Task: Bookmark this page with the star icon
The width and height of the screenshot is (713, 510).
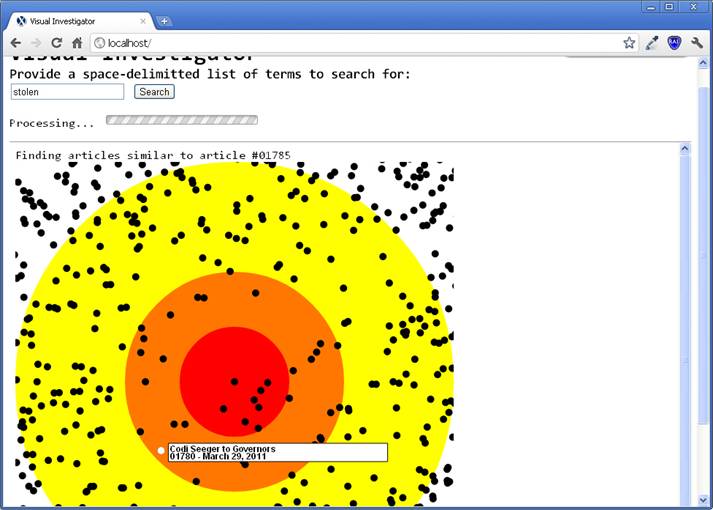Action: click(x=629, y=43)
